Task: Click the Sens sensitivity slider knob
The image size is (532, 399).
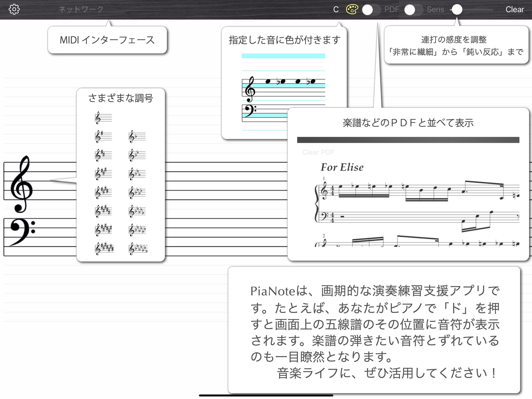Action: tap(457, 10)
